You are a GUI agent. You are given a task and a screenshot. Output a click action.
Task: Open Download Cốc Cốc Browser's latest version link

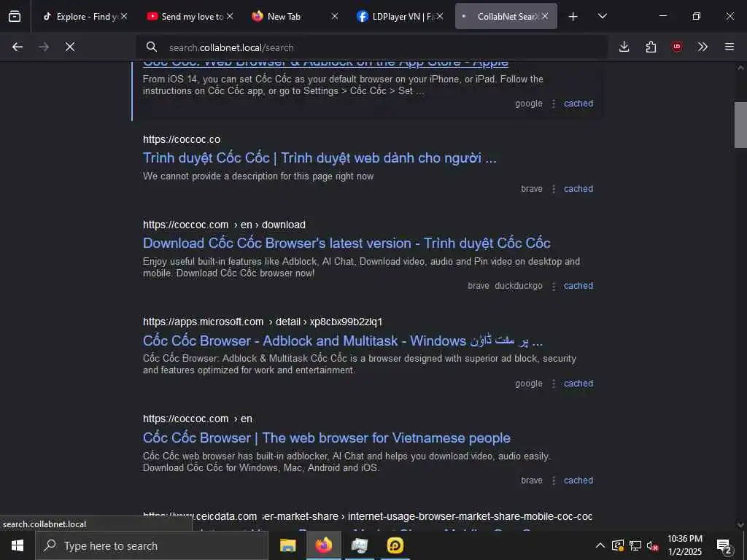(347, 244)
